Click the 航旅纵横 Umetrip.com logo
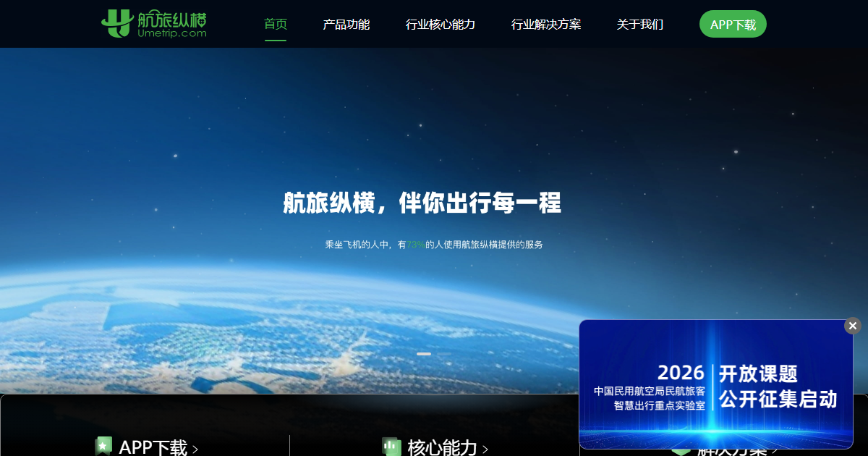The width and height of the screenshot is (868, 456). coord(153,24)
